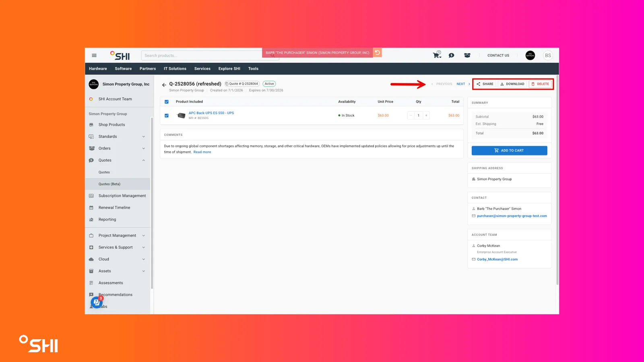Copy Quote # Q-2528064 badge
644x362 pixels.
pyautogui.click(x=242, y=84)
